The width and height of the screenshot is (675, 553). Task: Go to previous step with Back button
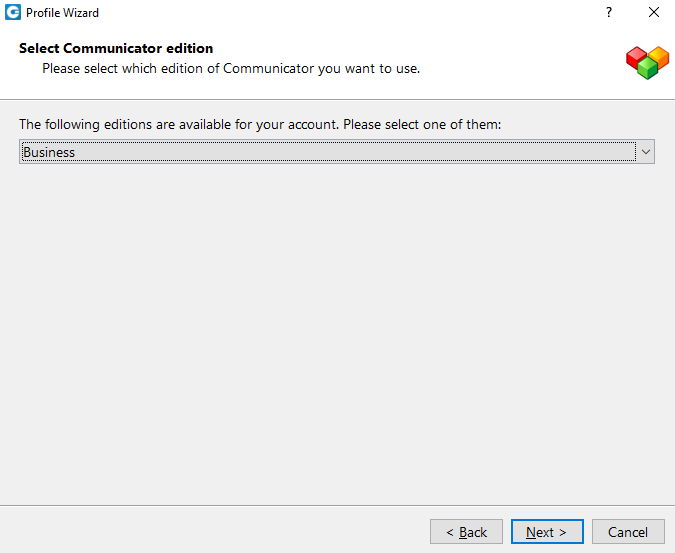click(x=466, y=532)
